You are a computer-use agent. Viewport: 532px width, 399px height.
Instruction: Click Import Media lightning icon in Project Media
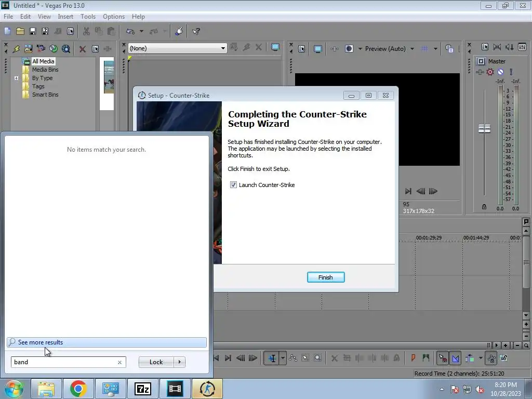16,49
